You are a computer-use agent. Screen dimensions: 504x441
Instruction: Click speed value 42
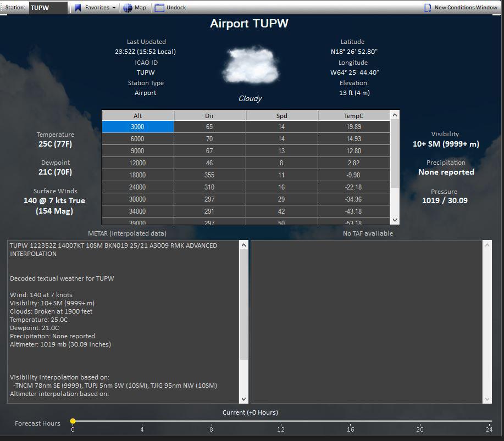281,211
